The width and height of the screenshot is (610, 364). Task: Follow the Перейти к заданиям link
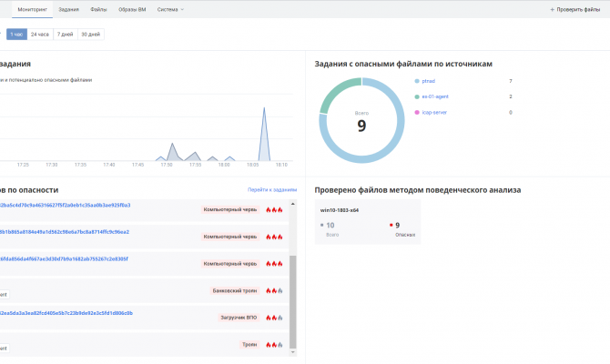click(x=272, y=189)
